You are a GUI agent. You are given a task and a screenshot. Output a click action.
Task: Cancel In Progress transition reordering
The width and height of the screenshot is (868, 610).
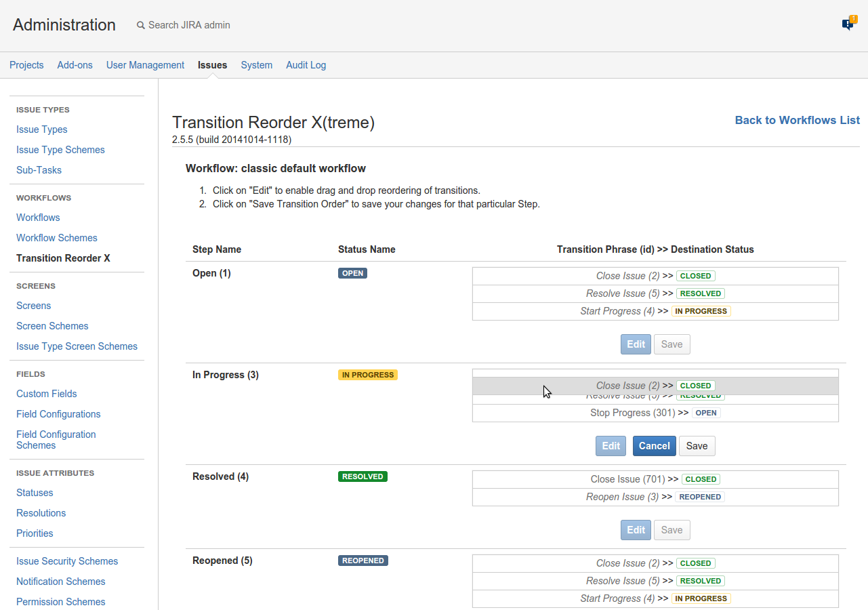pyautogui.click(x=655, y=446)
